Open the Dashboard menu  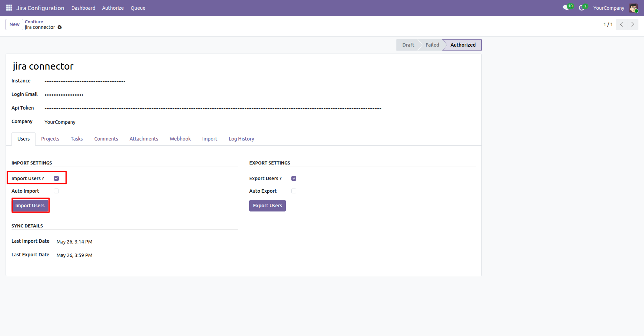point(83,8)
